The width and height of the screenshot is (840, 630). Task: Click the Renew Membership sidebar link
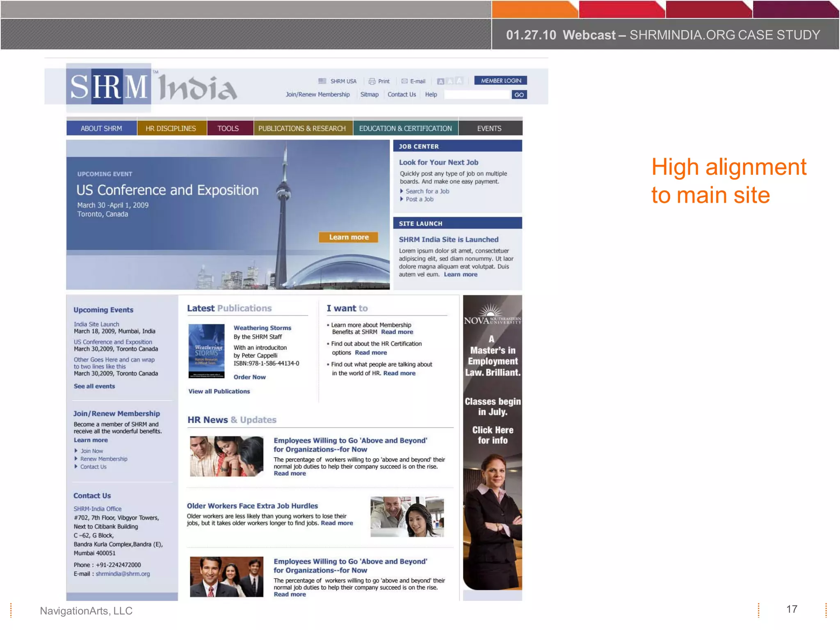104,459
